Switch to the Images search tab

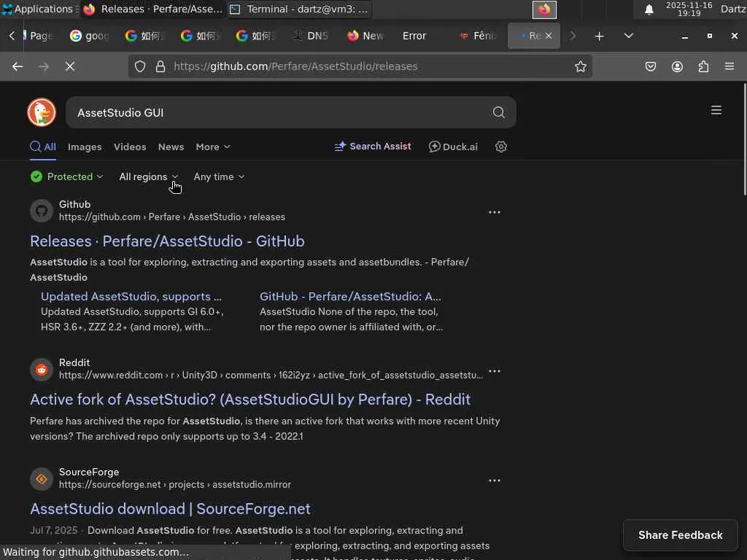[85, 147]
